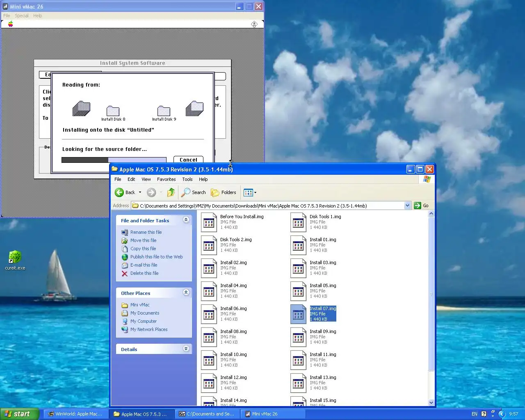
Task: Select Before You Install.img file icon
Action: coord(209,222)
